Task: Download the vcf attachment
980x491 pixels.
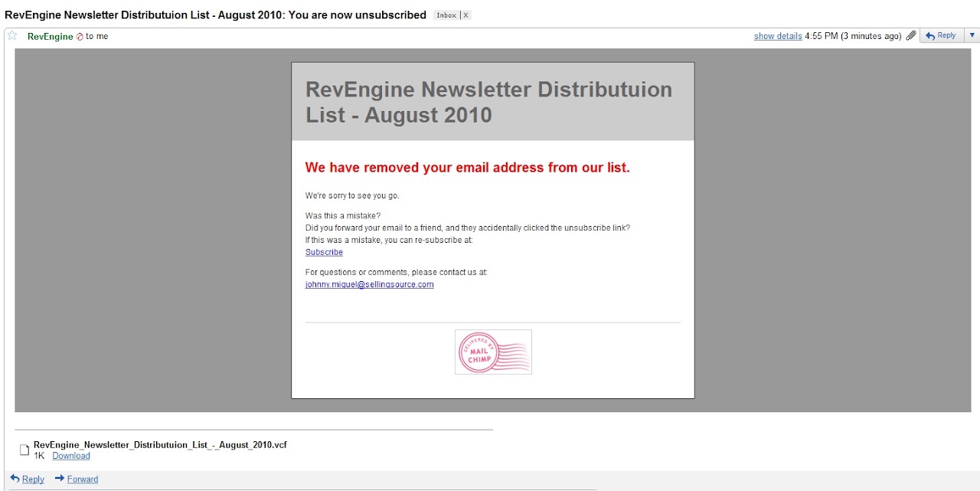Action: pos(71,456)
